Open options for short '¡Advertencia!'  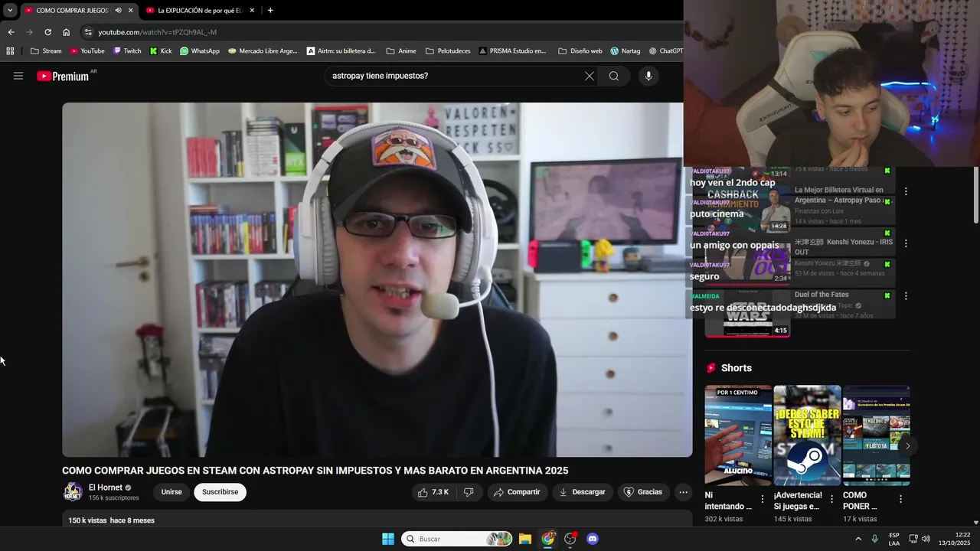831,499
